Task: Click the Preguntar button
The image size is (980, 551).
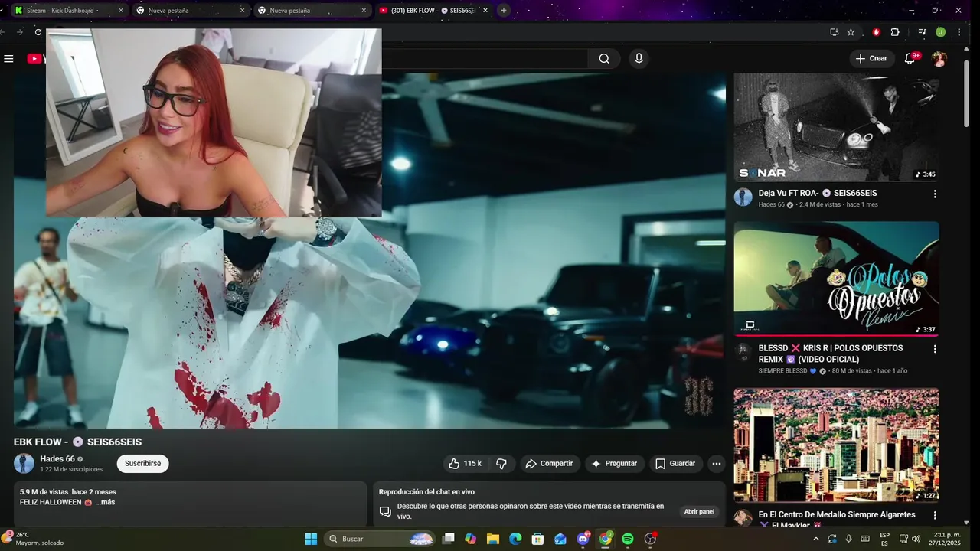Action: 615,464
